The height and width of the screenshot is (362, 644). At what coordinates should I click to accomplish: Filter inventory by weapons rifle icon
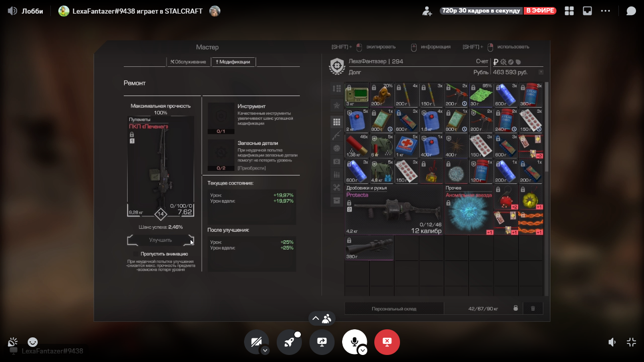coord(337,135)
